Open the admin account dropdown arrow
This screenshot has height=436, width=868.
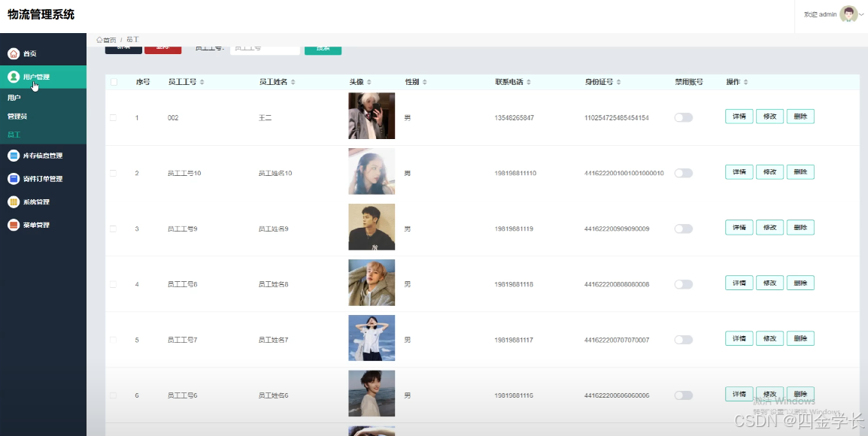tap(860, 15)
